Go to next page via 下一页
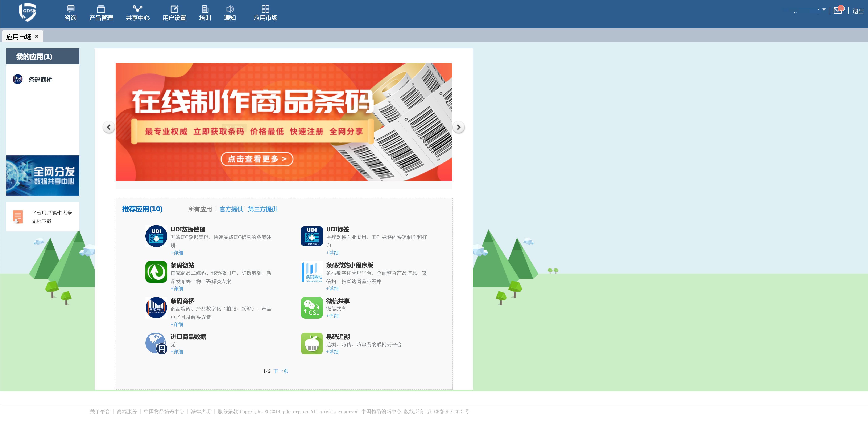 pos(281,371)
